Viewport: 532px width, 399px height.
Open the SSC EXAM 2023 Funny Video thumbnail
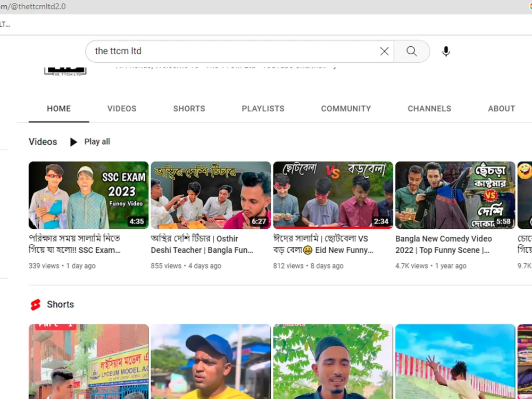[88, 195]
